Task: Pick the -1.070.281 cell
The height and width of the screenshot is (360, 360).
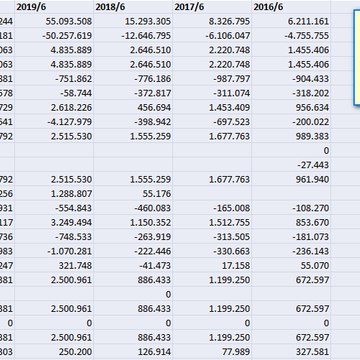Action: (54, 251)
